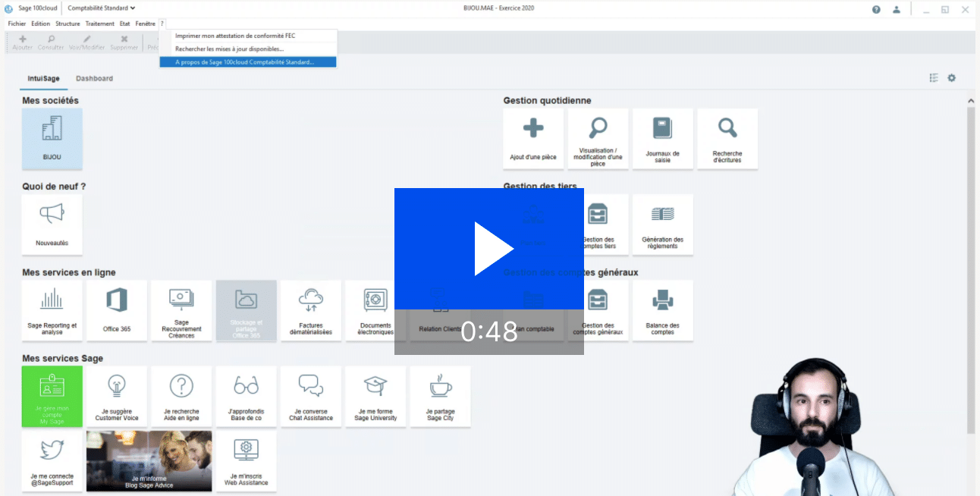Image resolution: width=980 pixels, height=496 pixels.
Task: Open the Fichier menu
Action: point(17,24)
